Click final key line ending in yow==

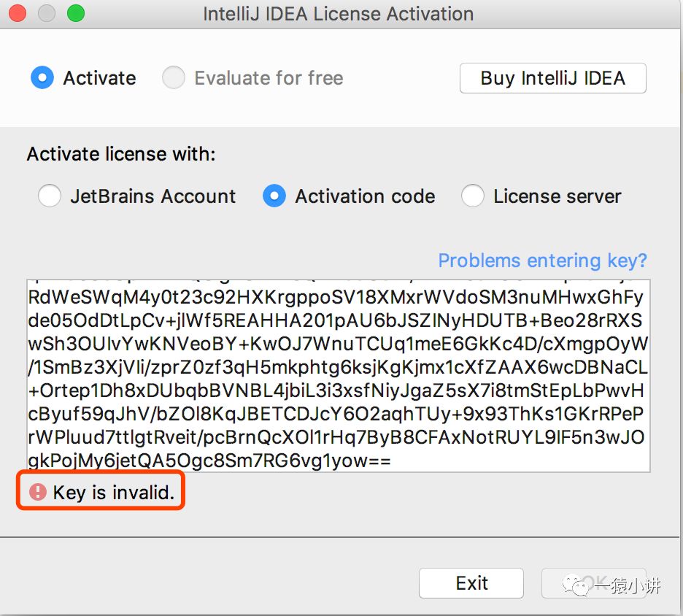pyautogui.click(x=210, y=461)
